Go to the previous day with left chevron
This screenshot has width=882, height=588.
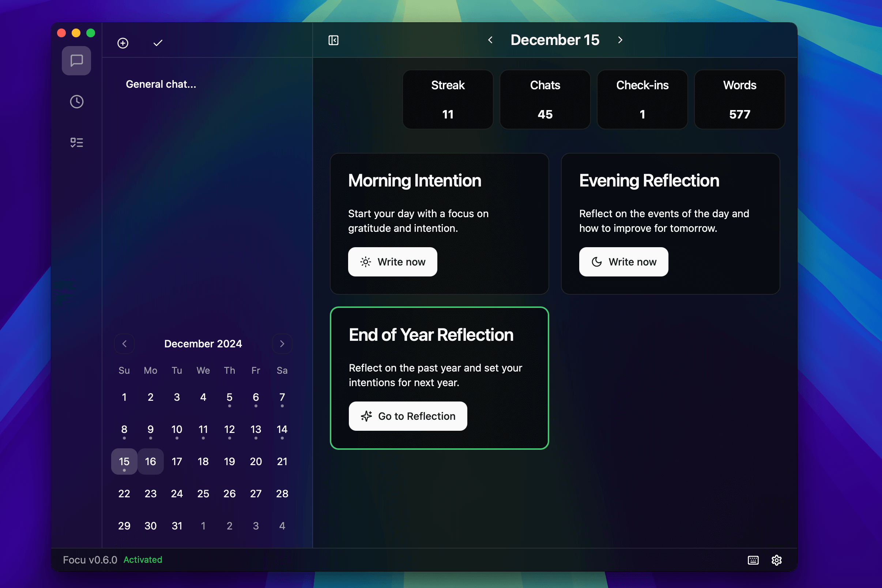click(x=490, y=40)
